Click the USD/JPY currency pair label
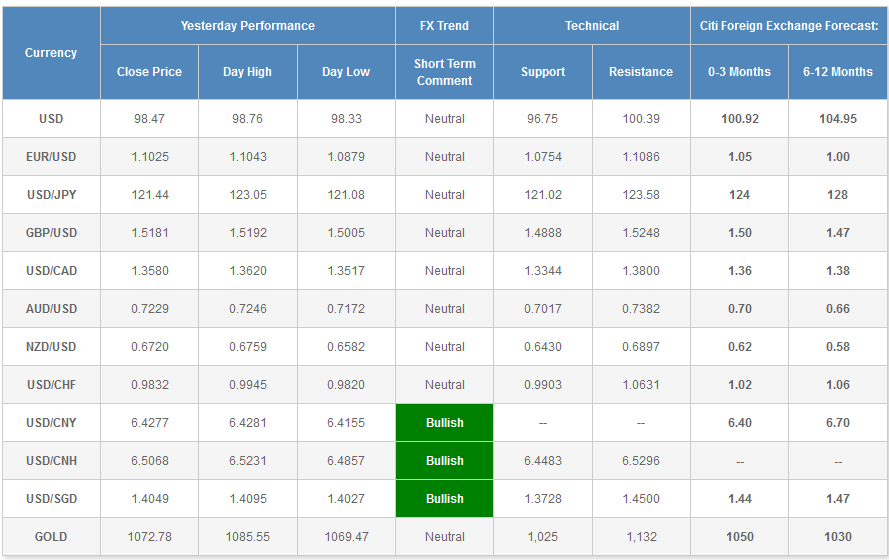 51,195
